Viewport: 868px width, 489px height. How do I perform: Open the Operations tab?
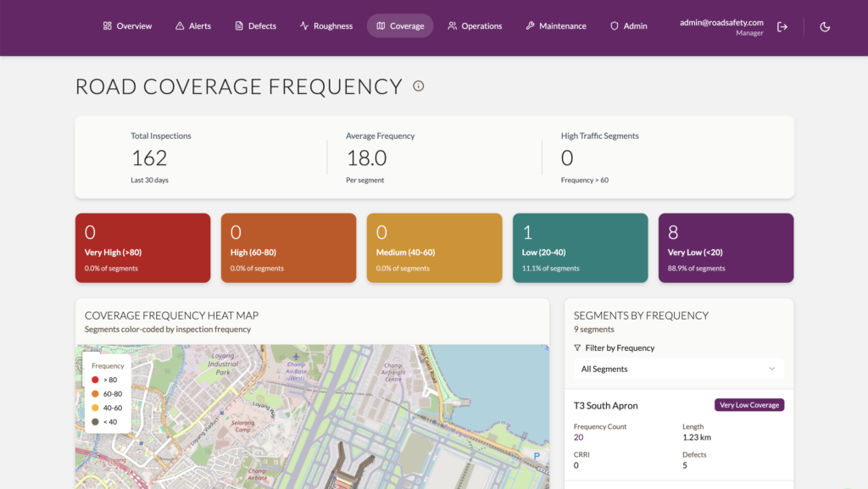[475, 26]
